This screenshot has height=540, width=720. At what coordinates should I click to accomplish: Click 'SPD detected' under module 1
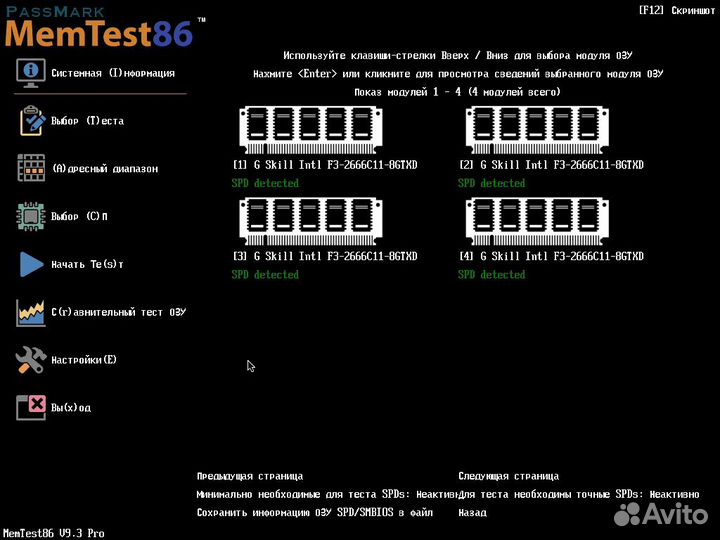[265, 183]
